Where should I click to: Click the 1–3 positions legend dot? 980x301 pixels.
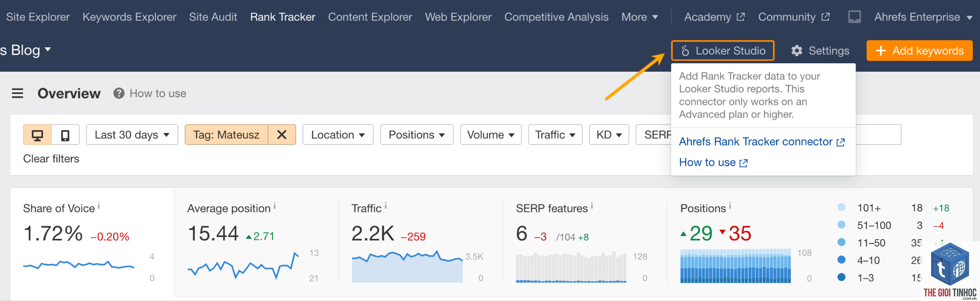click(x=841, y=277)
